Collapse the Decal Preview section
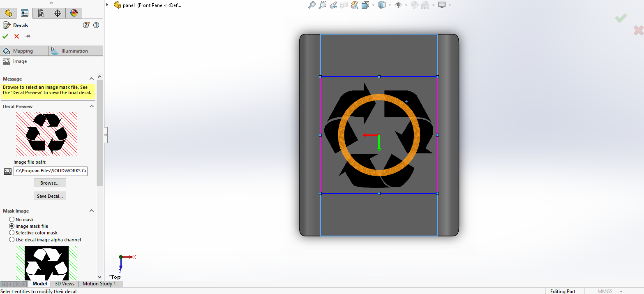644x294 pixels. (91, 106)
